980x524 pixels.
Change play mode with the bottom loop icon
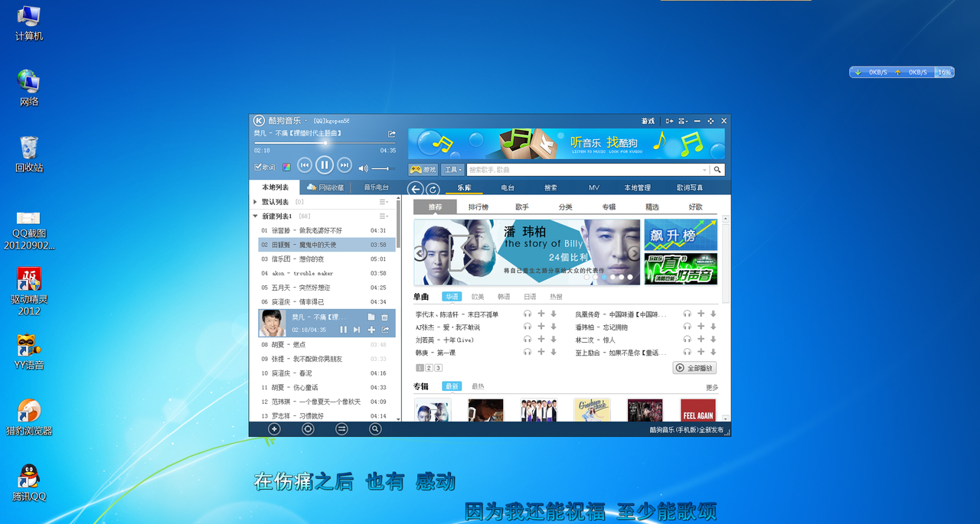point(341,429)
